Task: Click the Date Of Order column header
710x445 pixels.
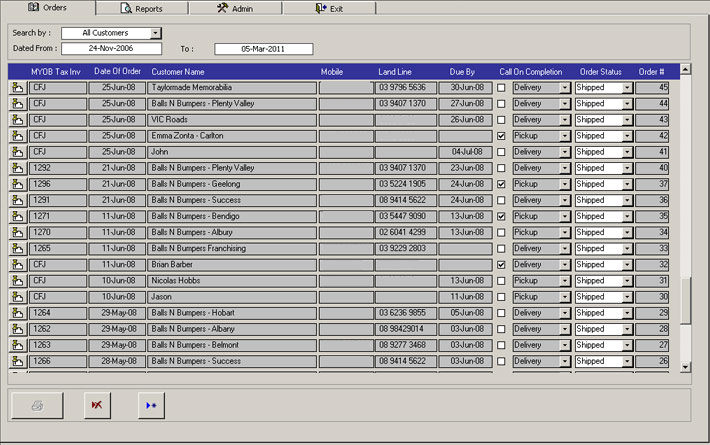Action: (x=117, y=72)
